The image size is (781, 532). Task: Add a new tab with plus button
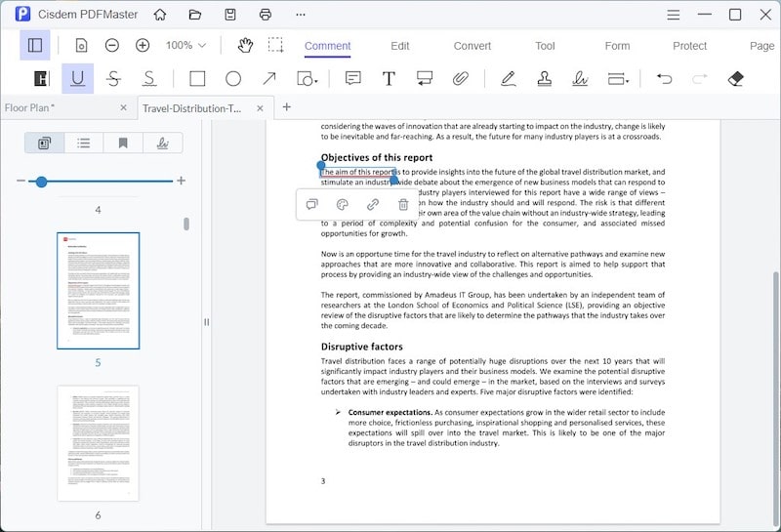pyautogui.click(x=286, y=106)
